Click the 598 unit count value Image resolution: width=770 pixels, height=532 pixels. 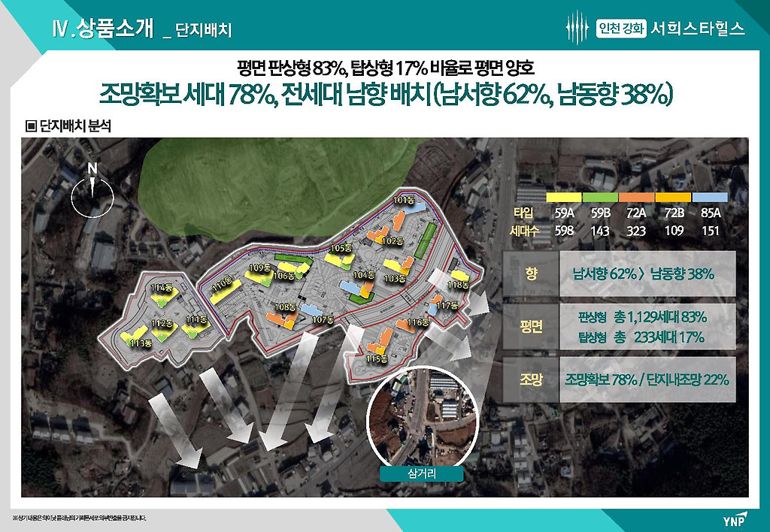564,231
